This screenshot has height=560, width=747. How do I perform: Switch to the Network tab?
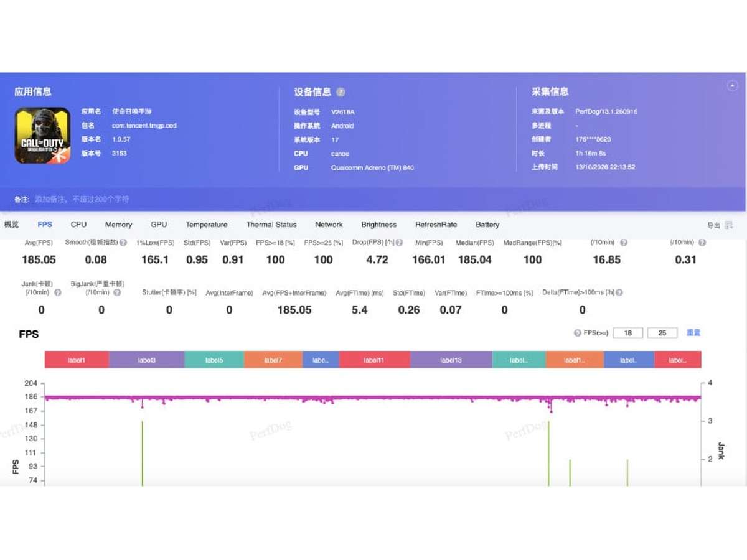coord(329,225)
